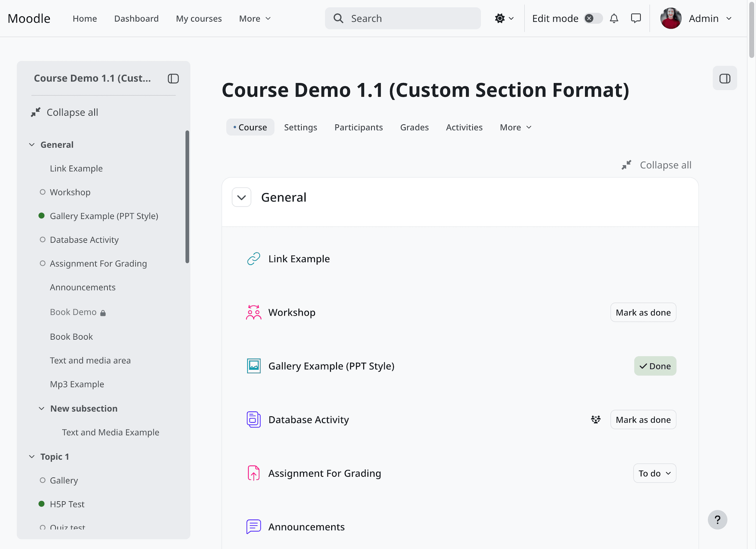The height and width of the screenshot is (549, 756).
Task: Click the Workshop activity icon
Action: (x=254, y=313)
